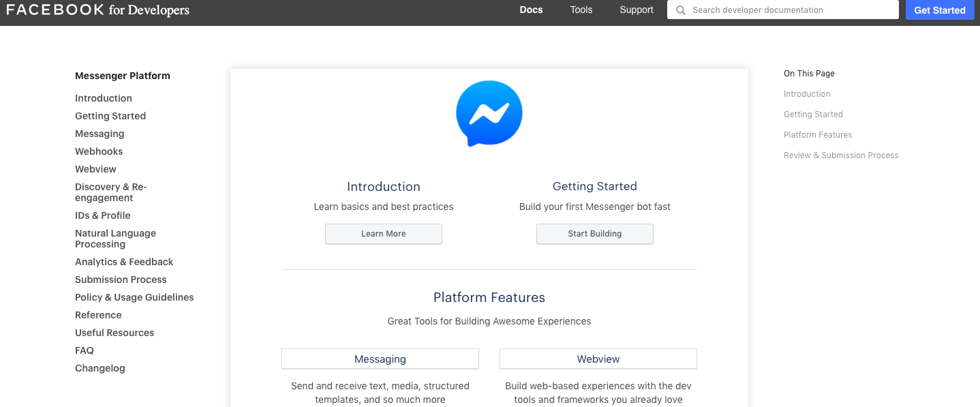Click 'Learn basics and best practices' text
980x407 pixels.
pyautogui.click(x=384, y=207)
